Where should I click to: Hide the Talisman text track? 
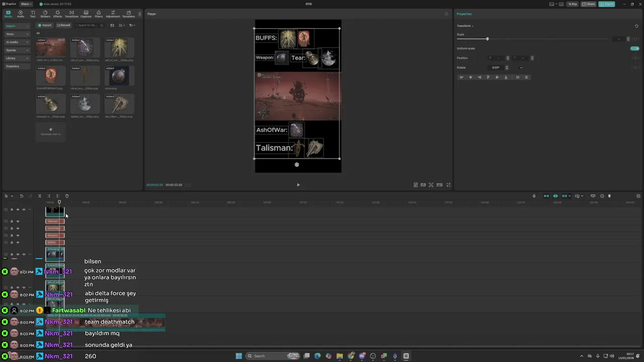tap(18, 221)
